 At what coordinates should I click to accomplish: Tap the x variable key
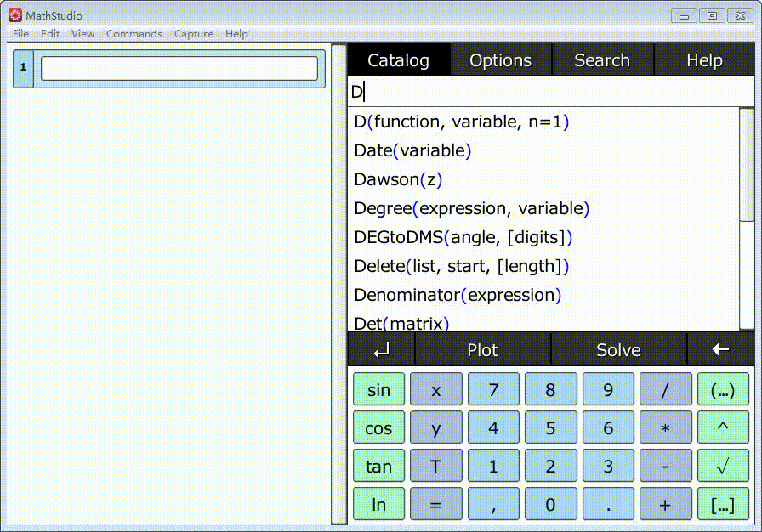[436, 389]
